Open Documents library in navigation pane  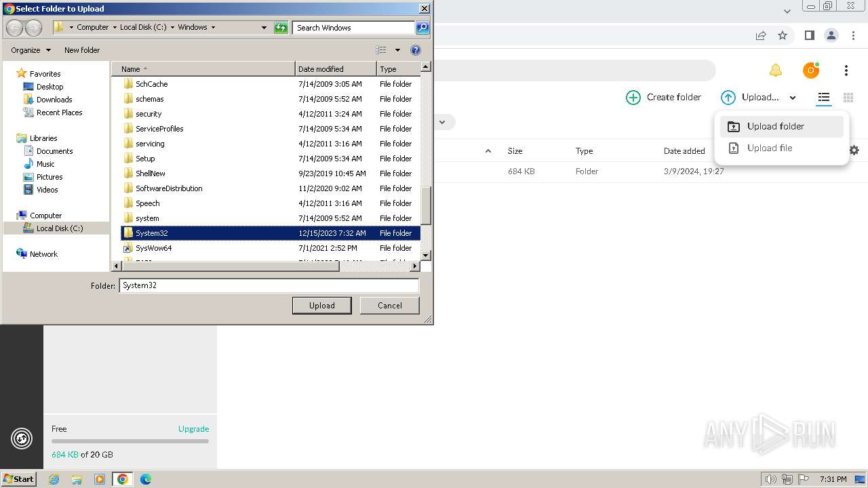[x=54, y=151]
